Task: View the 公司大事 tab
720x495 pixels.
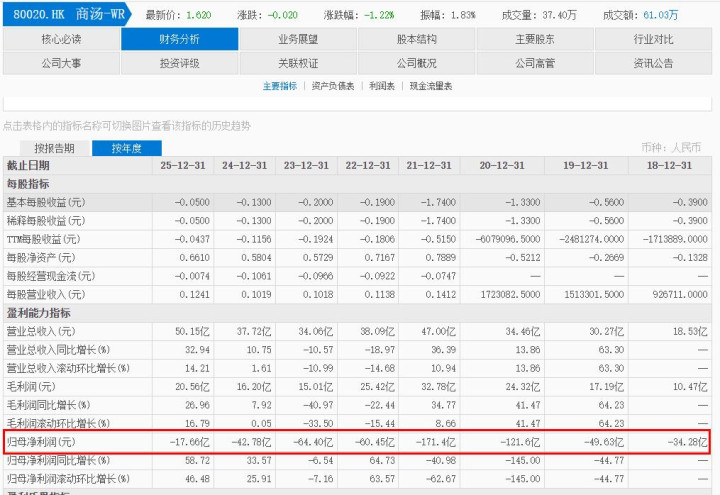Action: point(61,62)
